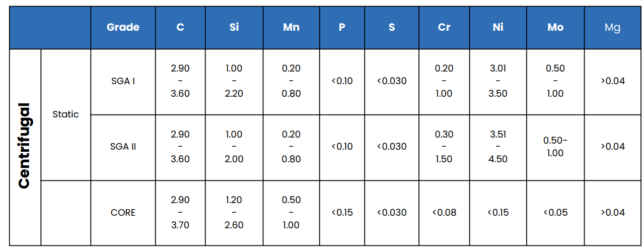The width and height of the screenshot is (644, 248).
Task: Click the Mo column header
Action: click(555, 28)
